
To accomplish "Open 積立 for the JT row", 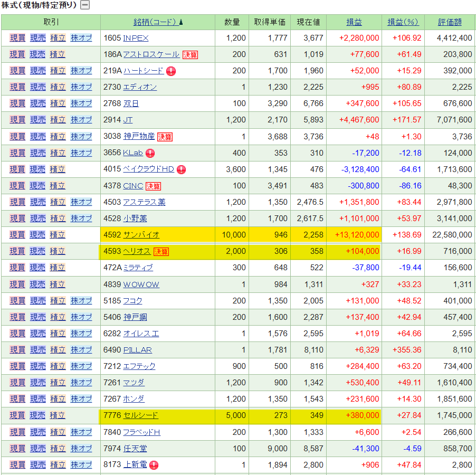I will click(x=58, y=120).
